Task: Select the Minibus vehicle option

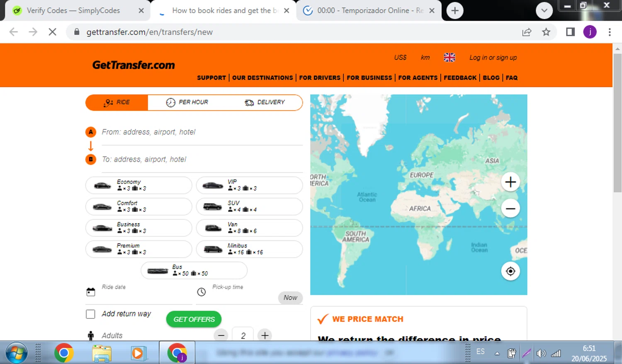Action: coord(249,249)
